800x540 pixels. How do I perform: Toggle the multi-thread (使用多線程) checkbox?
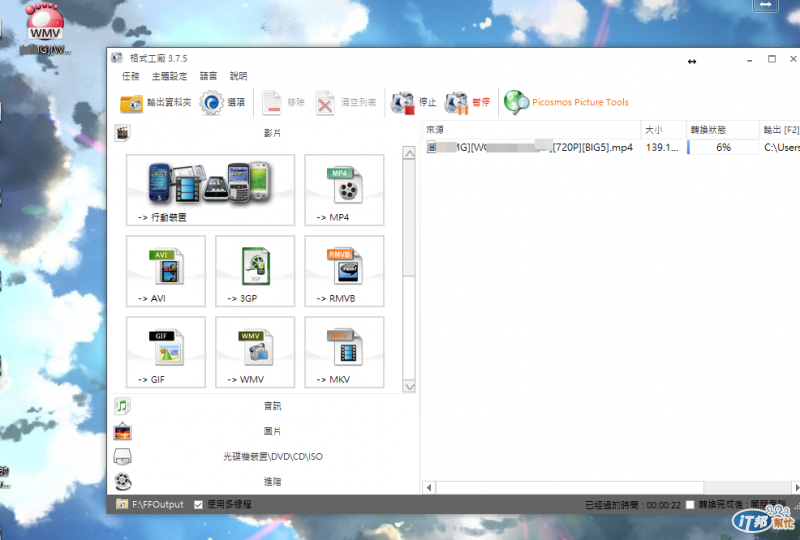click(x=198, y=505)
